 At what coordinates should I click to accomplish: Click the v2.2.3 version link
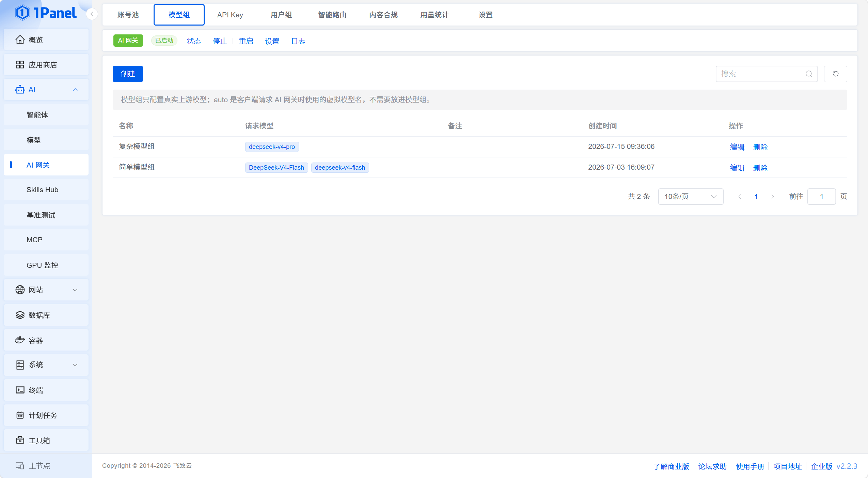coord(847,466)
